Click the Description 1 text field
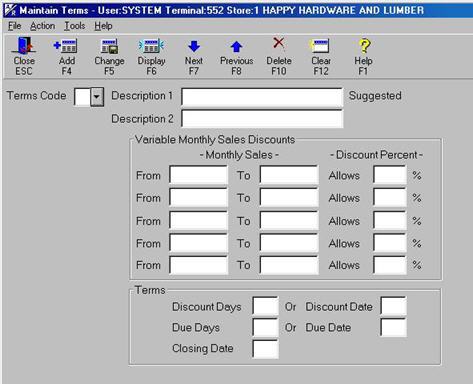 coord(262,97)
